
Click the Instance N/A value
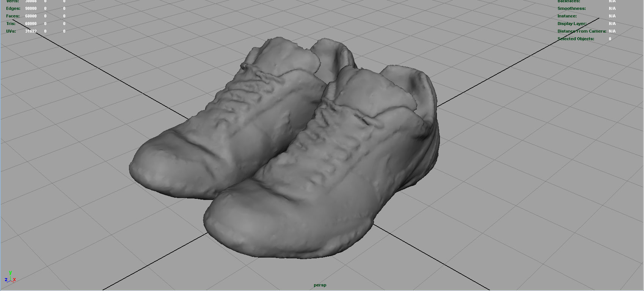[x=612, y=16]
